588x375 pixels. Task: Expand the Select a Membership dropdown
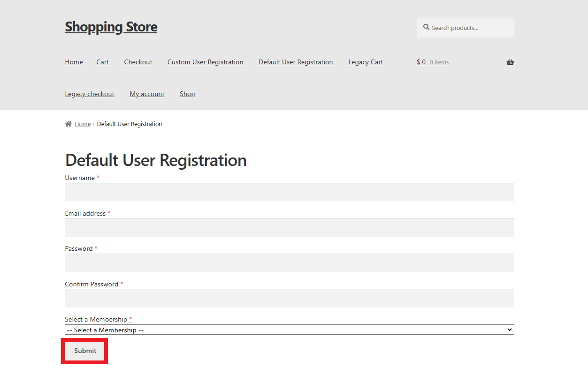pyautogui.click(x=290, y=330)
